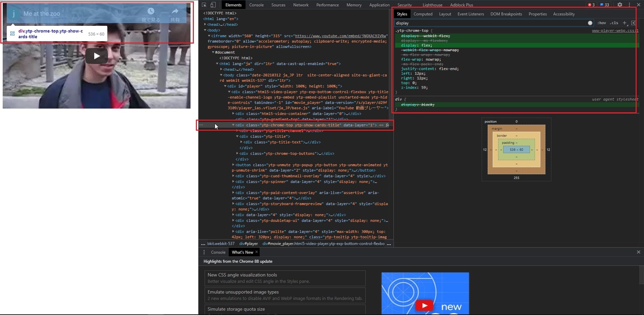Collapse the #document node
Viewport: 644px width, 315px height.
click(213, 52)
